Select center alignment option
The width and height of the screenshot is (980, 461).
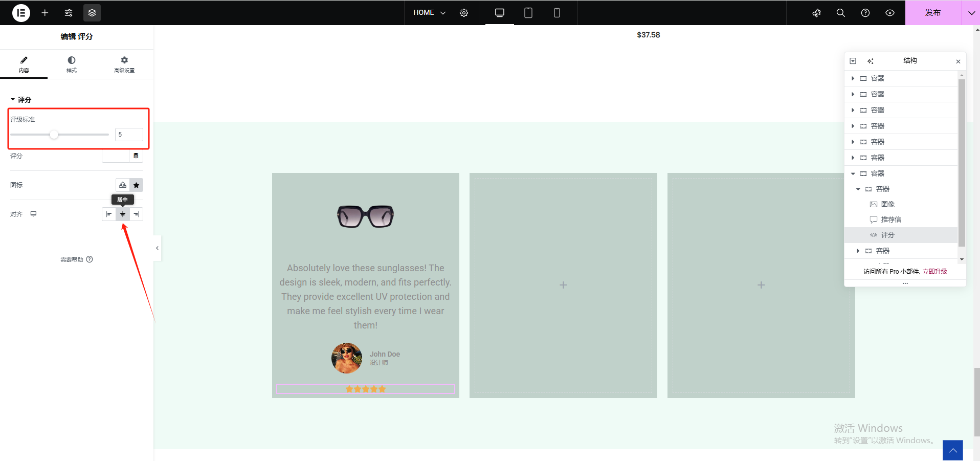(123, 214)
